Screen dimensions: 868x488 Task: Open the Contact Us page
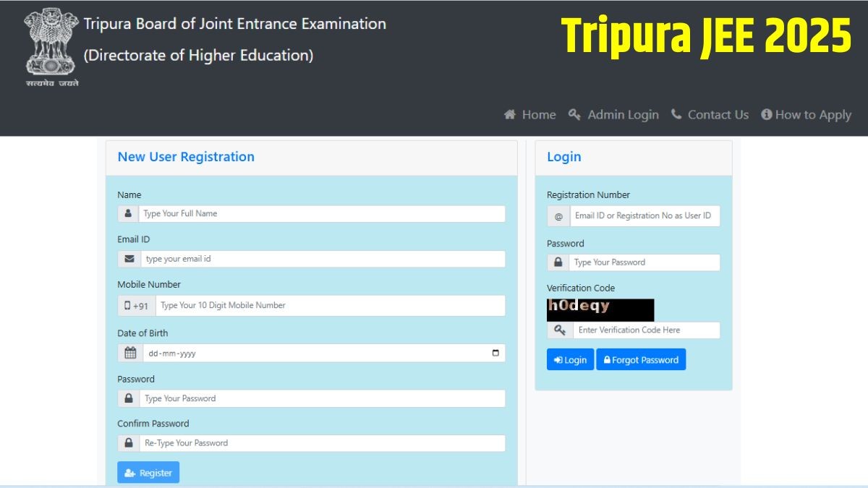[x=710, y=115]
